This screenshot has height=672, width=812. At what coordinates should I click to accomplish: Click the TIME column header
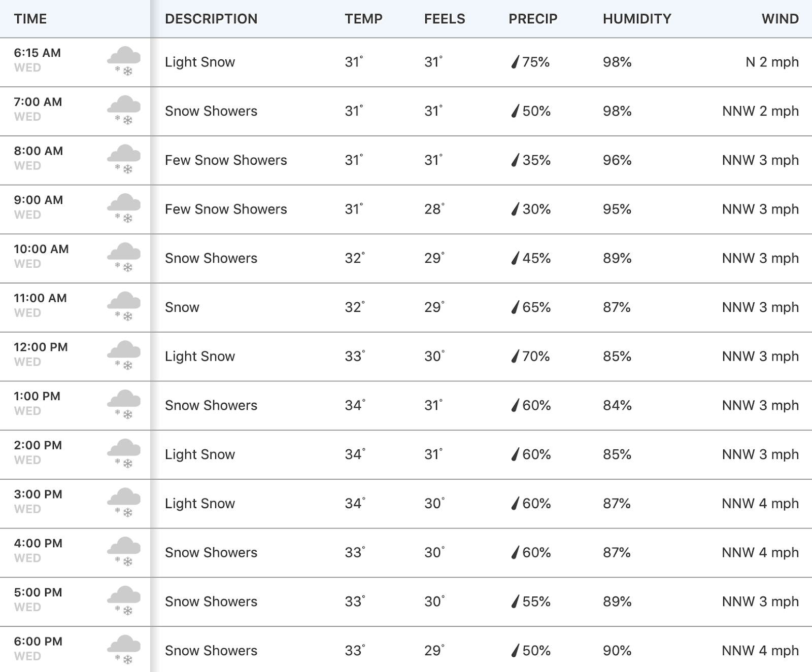30,19
